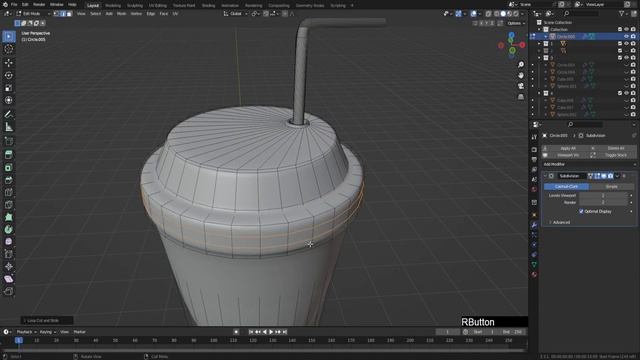The width and height of the screenshot is (640, 360).
Task: Select the Shrink/Fatten tool
Action: click(x=9, y=267)
